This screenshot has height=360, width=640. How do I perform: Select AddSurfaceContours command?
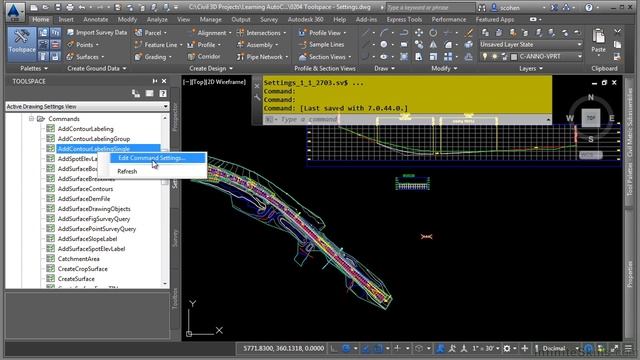point(85,189)
